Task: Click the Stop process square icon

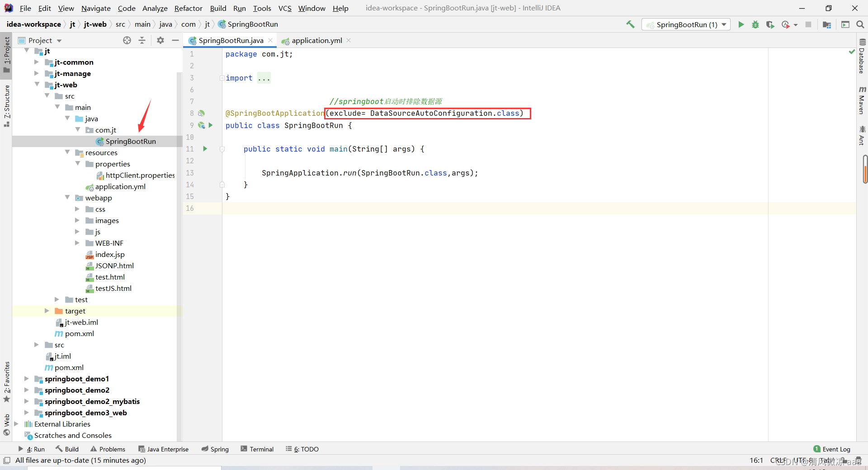Action: 808,24
